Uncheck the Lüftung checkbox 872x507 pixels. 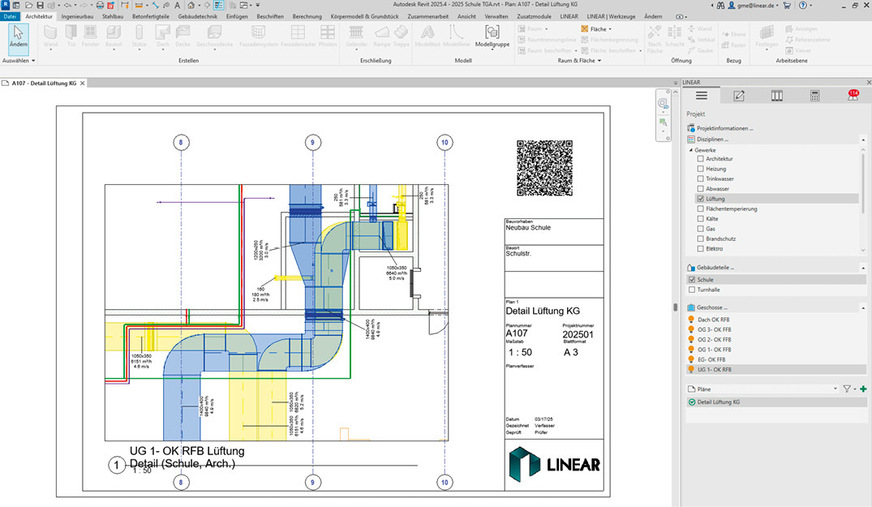(700, 199)
